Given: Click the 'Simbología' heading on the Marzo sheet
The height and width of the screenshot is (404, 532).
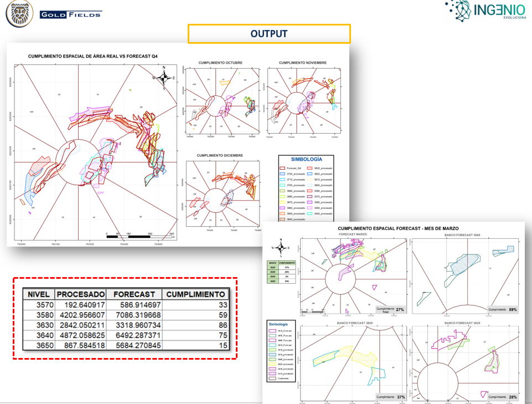Looking at the screenshot, I should click(x=278, y=324).
